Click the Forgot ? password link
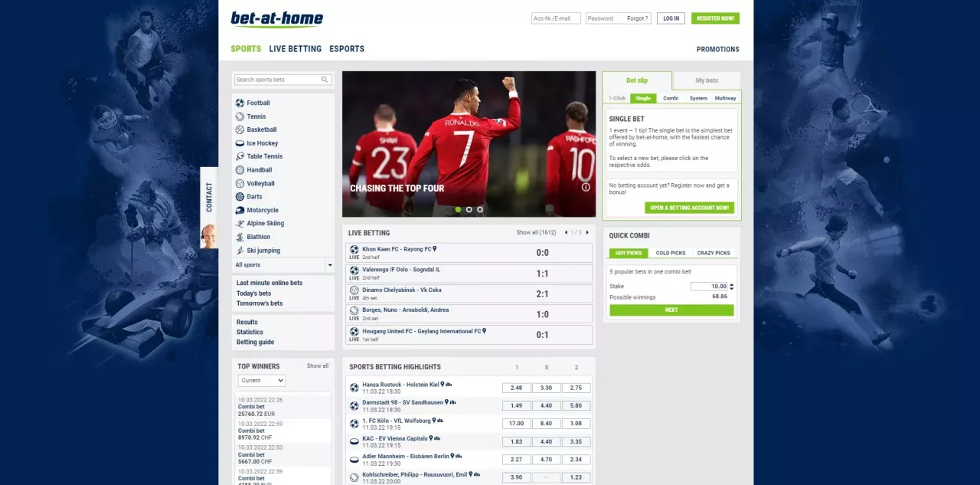This screenshot has width=980, height=485. 638,18
